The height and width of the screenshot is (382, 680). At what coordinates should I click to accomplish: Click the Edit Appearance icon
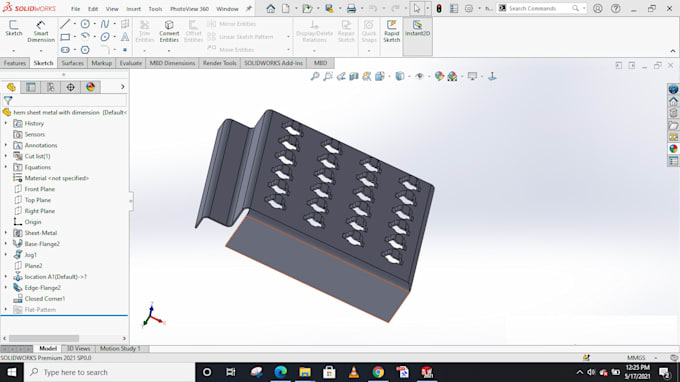pyautogui.click(x=439, y=76)
